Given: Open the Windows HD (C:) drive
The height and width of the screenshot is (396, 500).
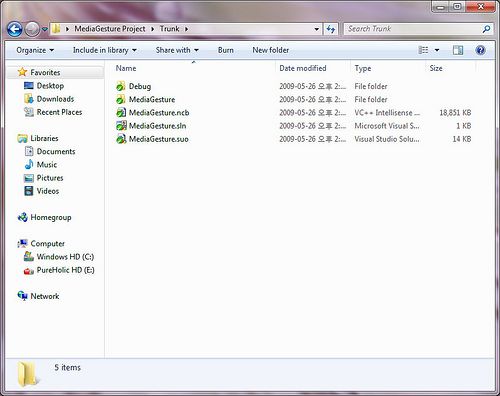Looking at the screenshot, I should pyautogui.click(x=65, y=257).
